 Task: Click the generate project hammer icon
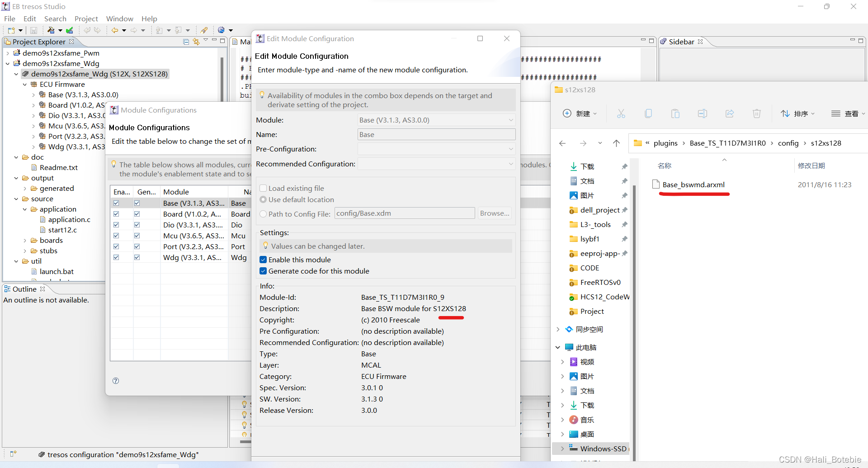pos(51,30)
